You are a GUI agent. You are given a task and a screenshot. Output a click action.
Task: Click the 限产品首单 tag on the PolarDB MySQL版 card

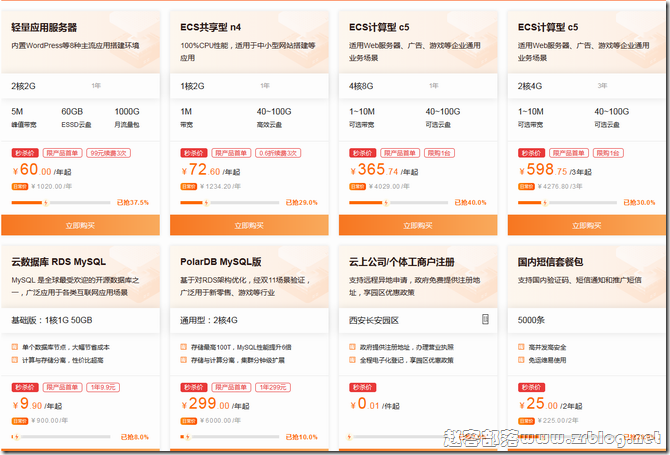tap(231, 387)
